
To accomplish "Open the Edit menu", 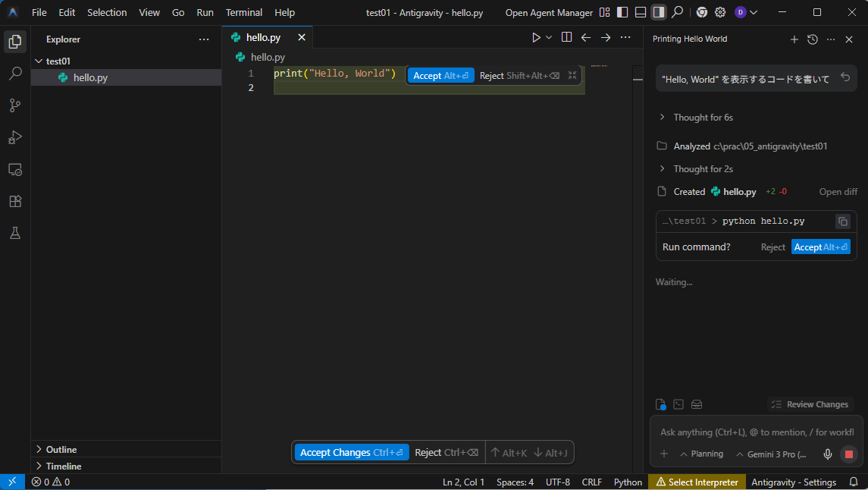I will (x=67, y=12).
